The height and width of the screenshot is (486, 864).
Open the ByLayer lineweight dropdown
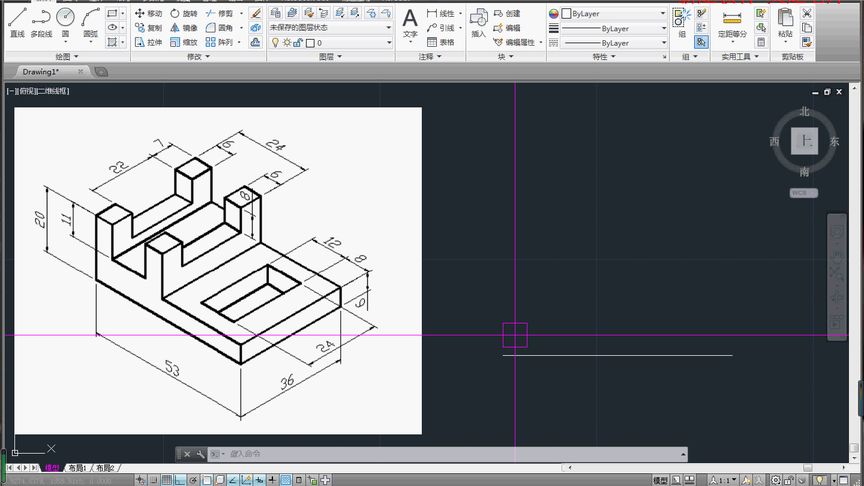tap(614, 28)
